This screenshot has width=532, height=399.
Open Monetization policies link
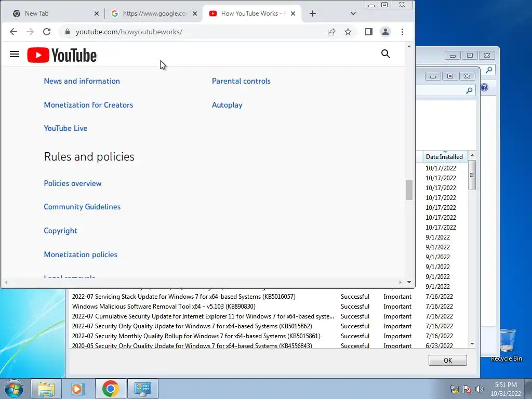pyautogui.click(x=81, y=255)
